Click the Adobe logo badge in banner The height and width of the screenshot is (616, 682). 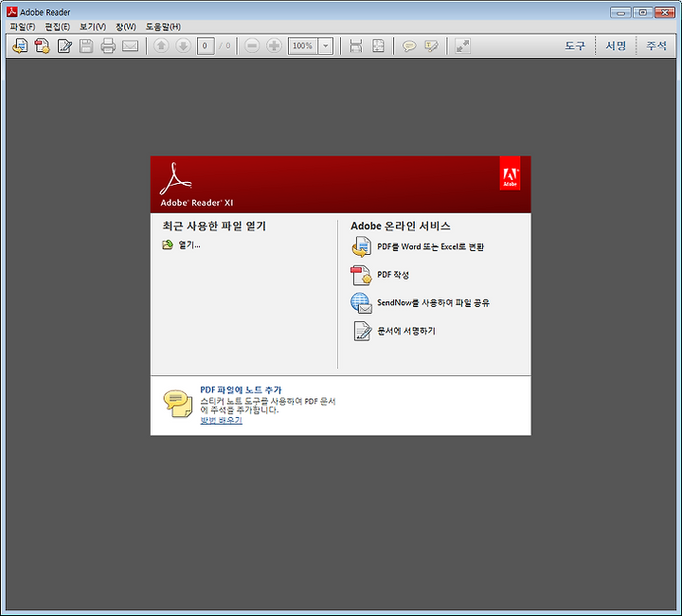[x=510, y=173]
